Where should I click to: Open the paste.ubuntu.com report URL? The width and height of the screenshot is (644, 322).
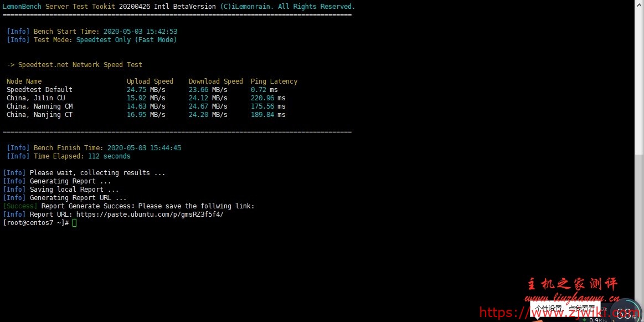pos(150,214)
